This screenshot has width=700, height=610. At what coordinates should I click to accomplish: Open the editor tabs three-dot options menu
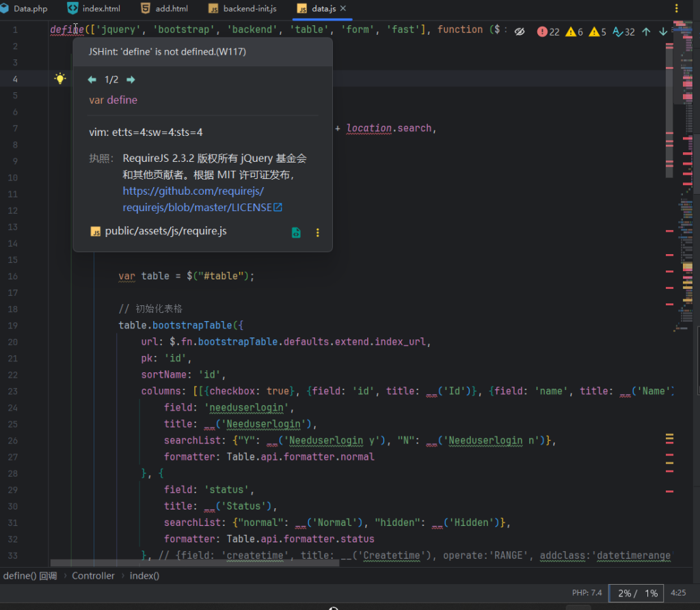677,9
